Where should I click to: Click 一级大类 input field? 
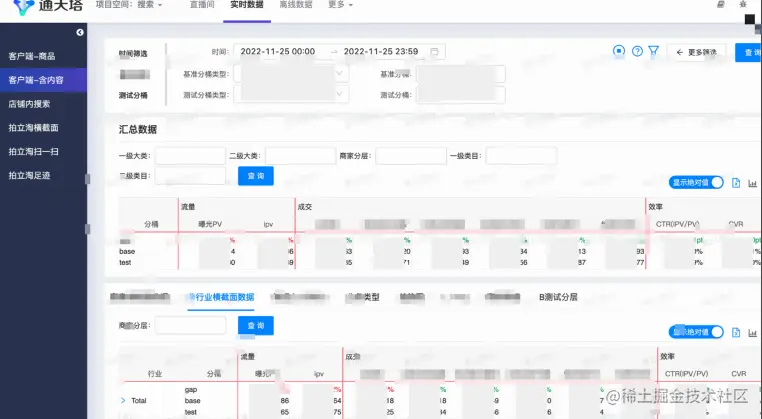pyautogui.click(x=190, y=156)
